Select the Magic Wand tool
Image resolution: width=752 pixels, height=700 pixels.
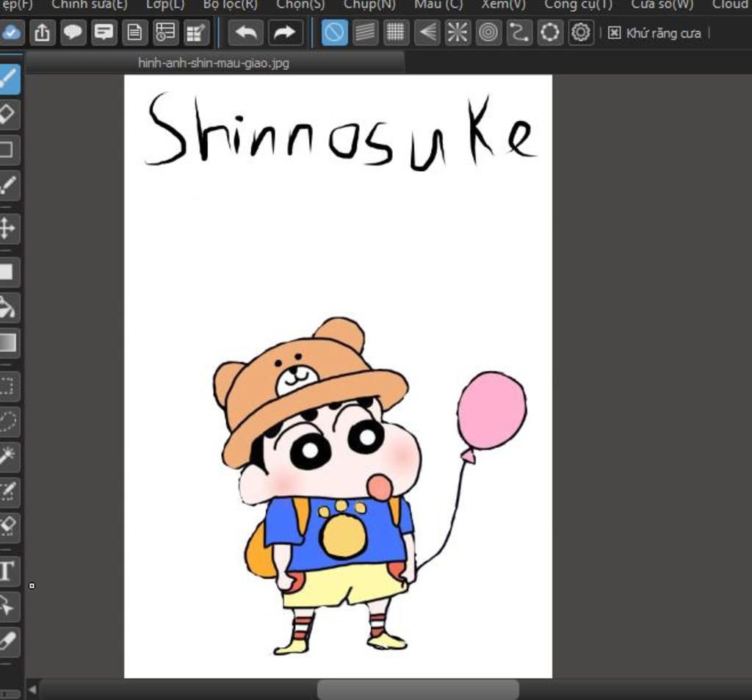pyautogui.click(x=9, y=456)
